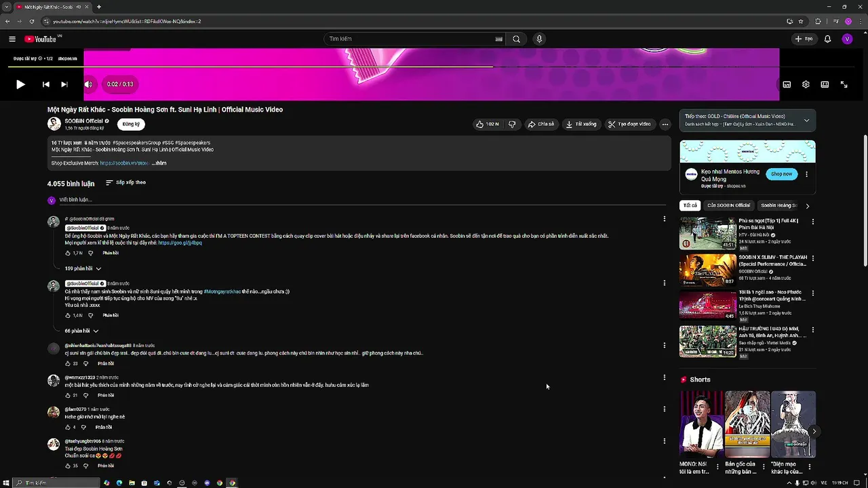868x488 pixels.
Task: Open the account avatar menu
Action: tap(847, 39)
